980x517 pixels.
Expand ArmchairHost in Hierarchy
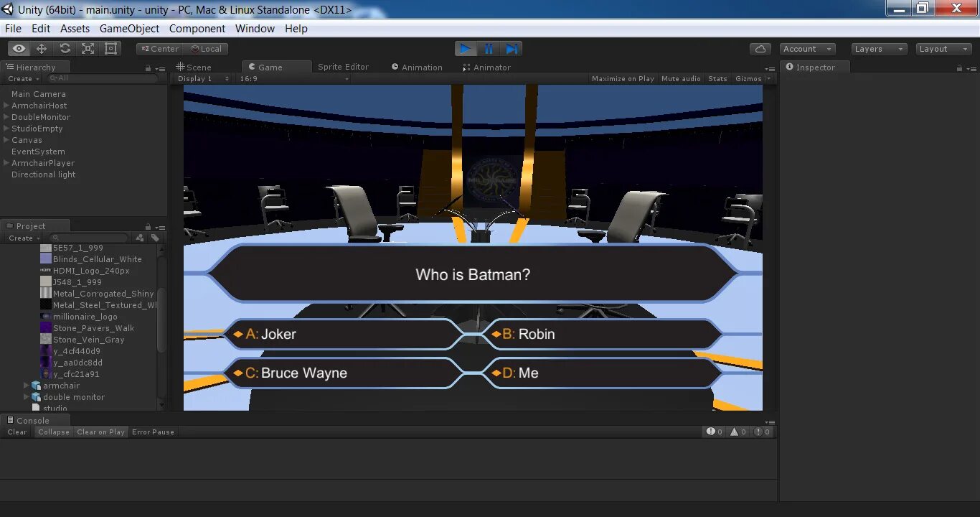click(x=6, y=106)
